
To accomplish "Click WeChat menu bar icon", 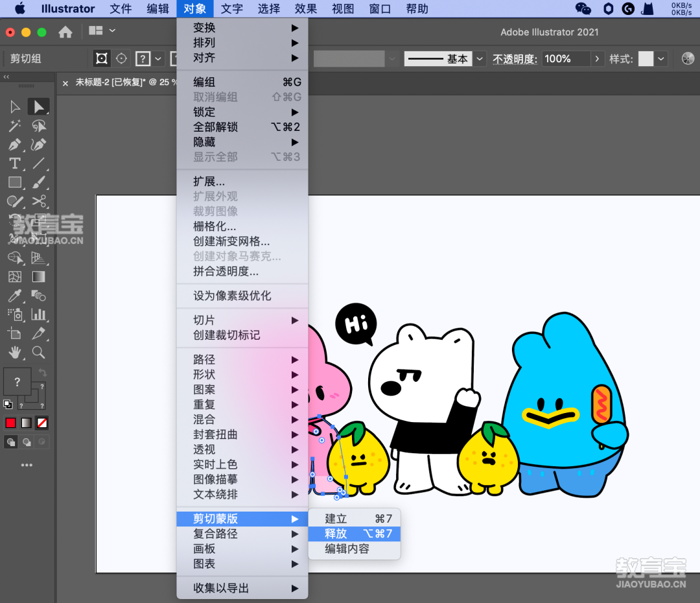I will 583,8.
